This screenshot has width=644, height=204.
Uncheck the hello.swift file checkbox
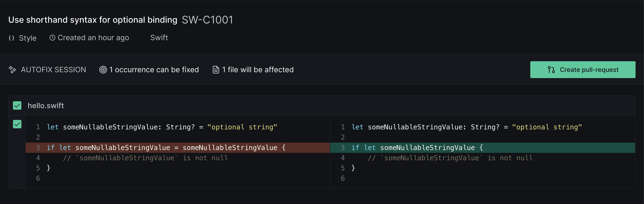17,105
